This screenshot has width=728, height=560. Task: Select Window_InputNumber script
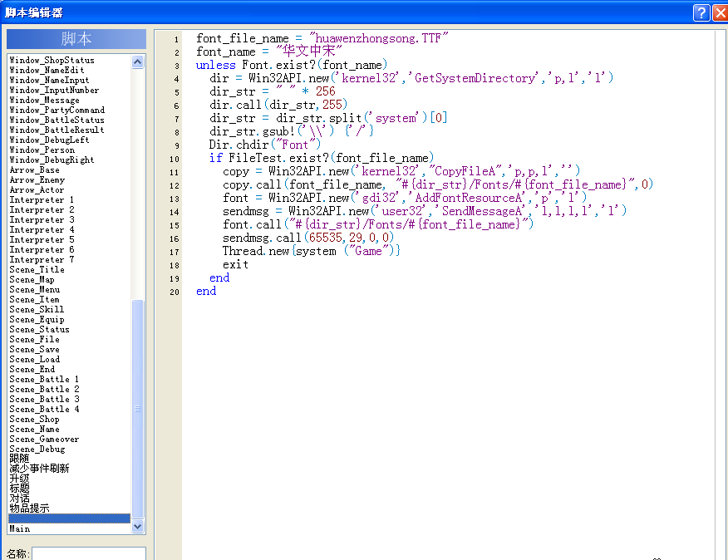[54, 90]
